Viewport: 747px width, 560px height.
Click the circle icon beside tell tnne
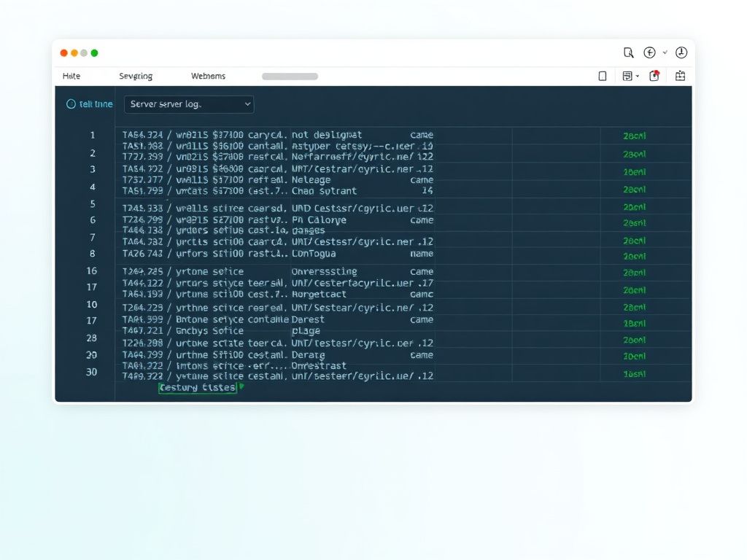71,104
